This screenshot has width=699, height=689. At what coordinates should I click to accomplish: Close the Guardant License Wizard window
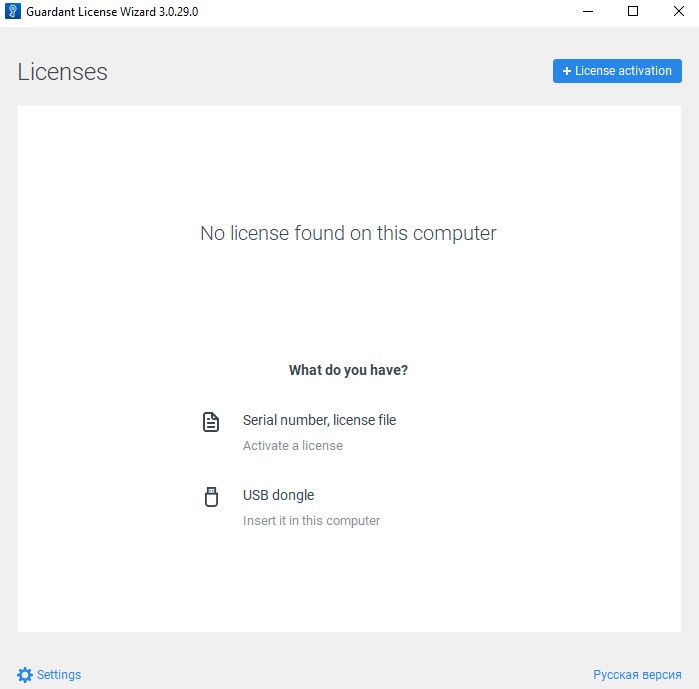click(678, 11)
